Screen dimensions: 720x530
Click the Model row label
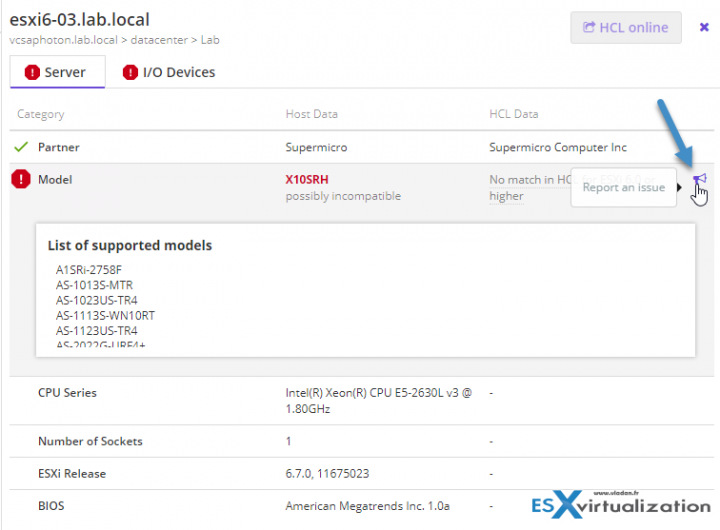click(55, 180)
